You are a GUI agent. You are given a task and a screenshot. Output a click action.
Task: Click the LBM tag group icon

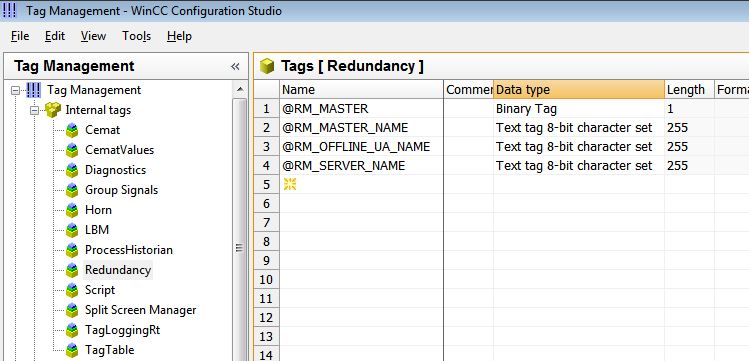(x=72, y=230)
